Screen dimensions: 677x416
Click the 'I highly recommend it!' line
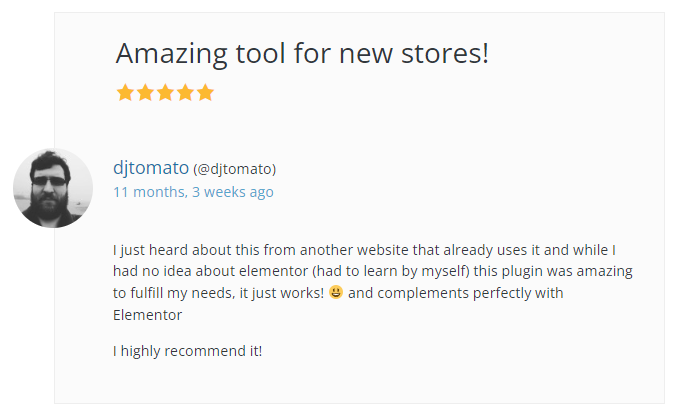point(187,351)
